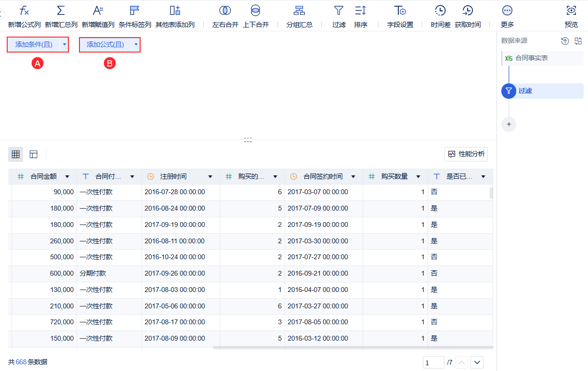Click 添加公式(且) button
This screenshot has width=588, height=371.
click(x=105, y=45)
